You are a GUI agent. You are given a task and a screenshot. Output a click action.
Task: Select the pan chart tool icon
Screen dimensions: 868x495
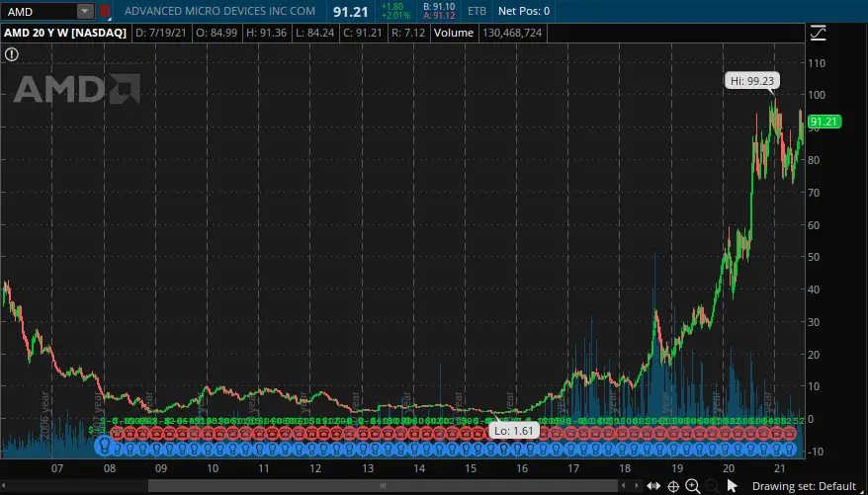click(x=653, y=486)
